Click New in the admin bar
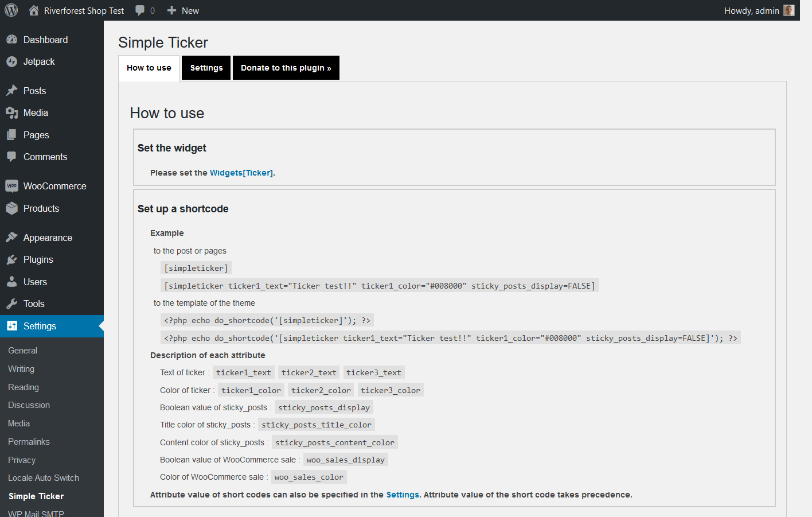This screenshot has height=517, width=812. pyautogui.click(x=190, y=11)
